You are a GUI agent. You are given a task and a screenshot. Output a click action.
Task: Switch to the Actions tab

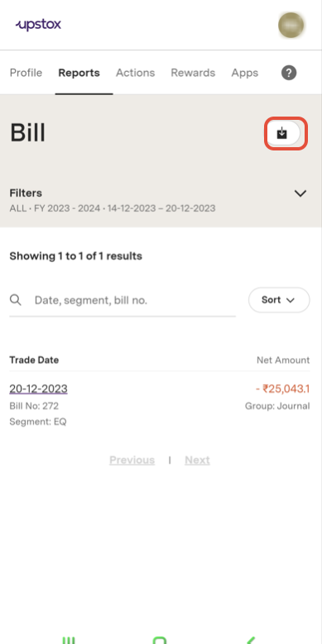(x=135, y=73)
